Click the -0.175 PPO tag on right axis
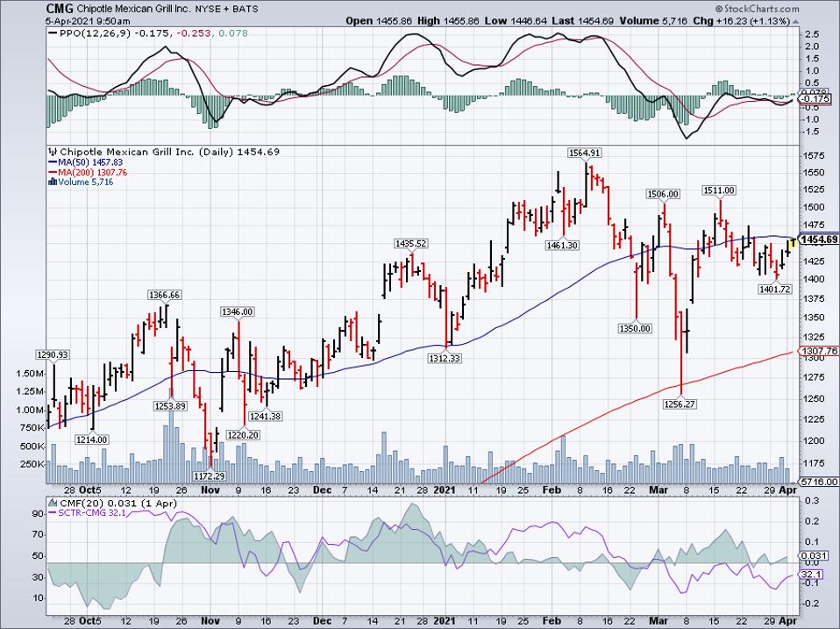The image size is (840, 629). click(x=815, y=98)
